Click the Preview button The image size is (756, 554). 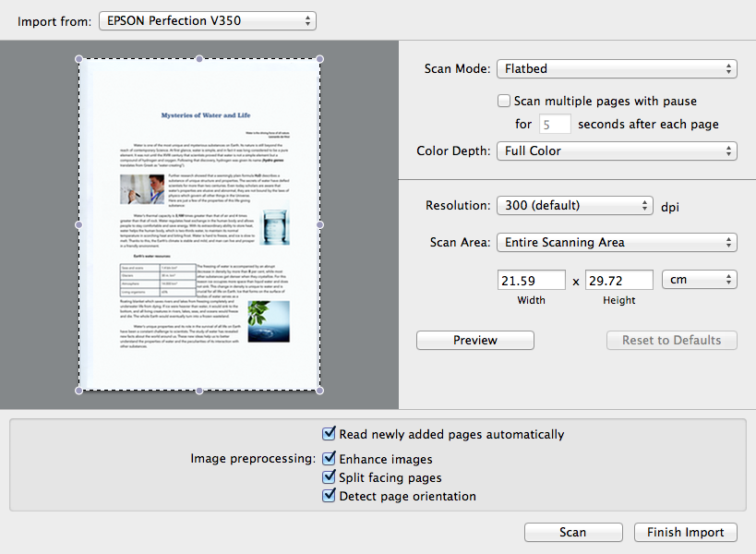tap(474, 340)
